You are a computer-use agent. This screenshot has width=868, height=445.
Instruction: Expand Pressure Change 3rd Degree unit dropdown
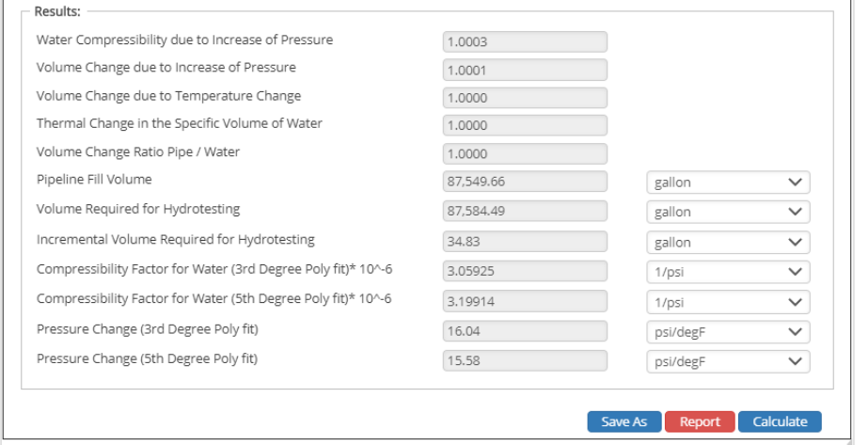point(728,331)
